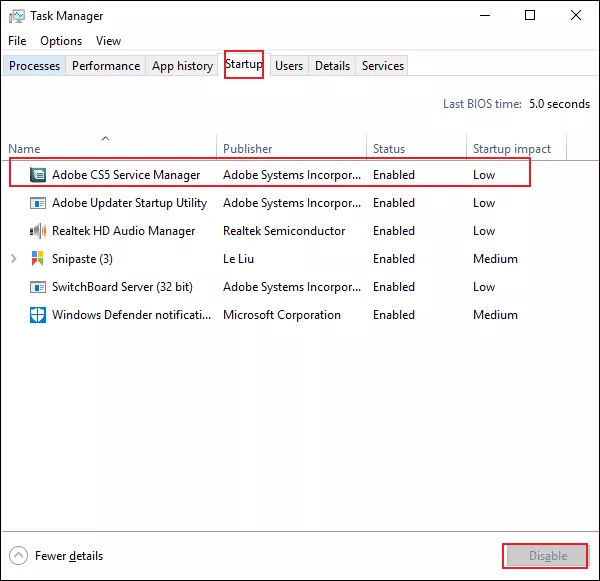This screenshot has height=581, width=600.
Task: Click Enabled status in SwitchBoard Server row
Action: coord(394,287)
